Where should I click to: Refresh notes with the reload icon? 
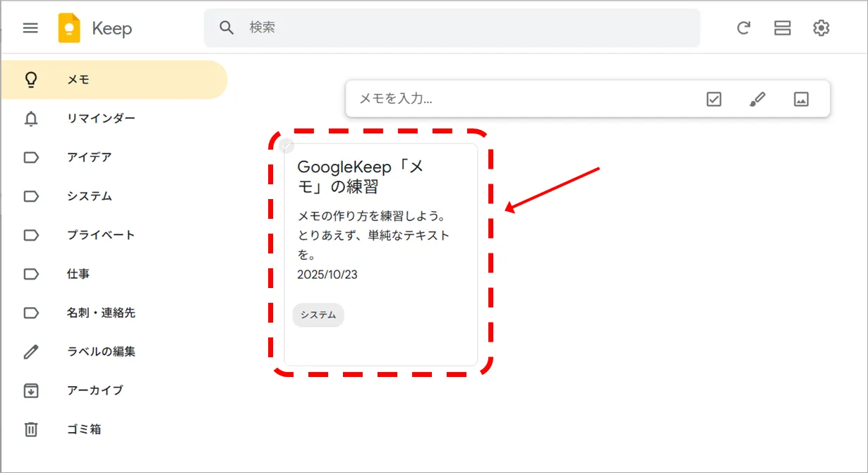[x=743, y=28]
